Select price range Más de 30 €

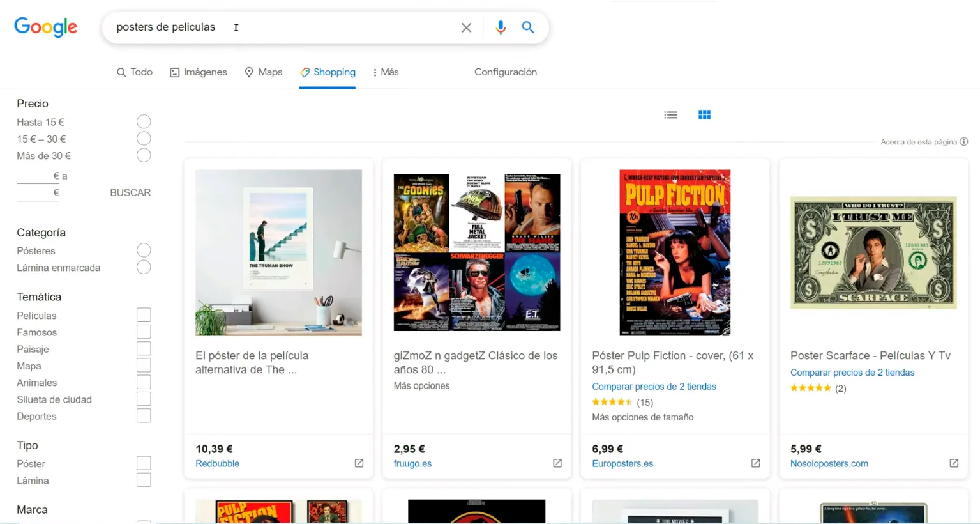point(144,155)
